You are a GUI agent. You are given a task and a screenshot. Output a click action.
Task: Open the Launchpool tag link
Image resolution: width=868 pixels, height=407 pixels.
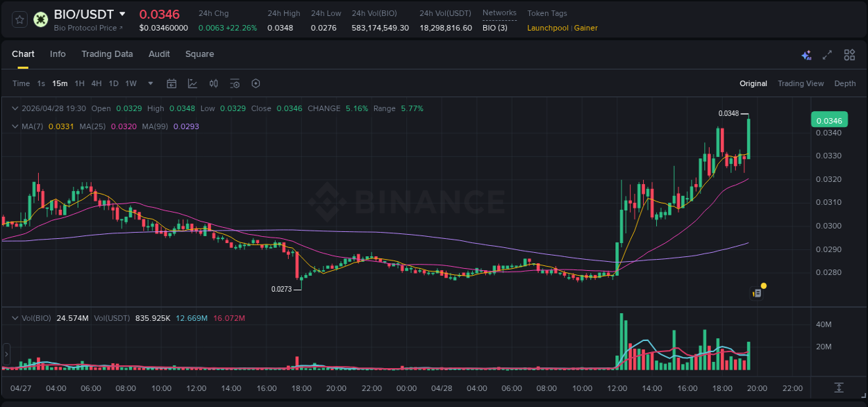pos(548,28)
